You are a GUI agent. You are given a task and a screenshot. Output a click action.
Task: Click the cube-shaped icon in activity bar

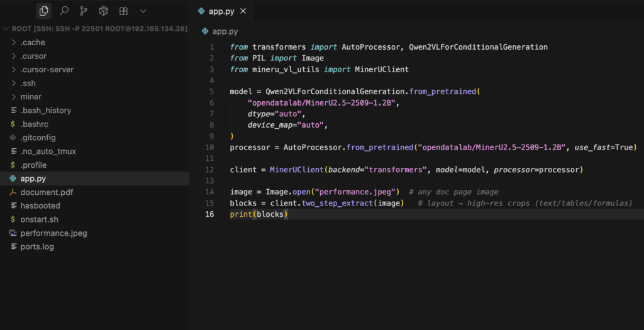click(104, 11)
